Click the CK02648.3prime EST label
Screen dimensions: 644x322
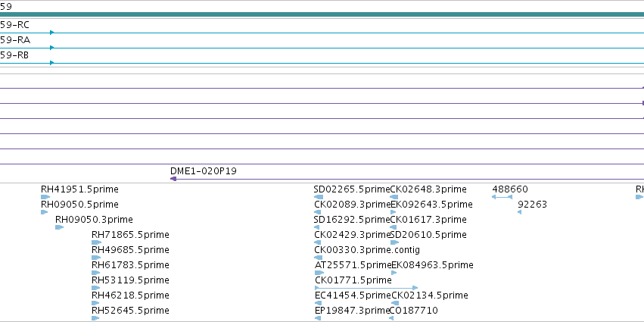coord(428,189)
